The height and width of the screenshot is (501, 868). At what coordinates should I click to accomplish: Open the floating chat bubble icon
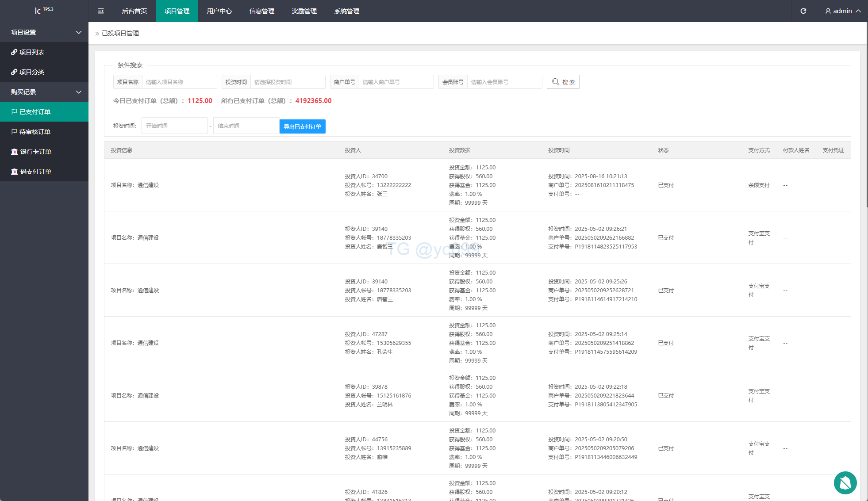(x=845, y=482)
